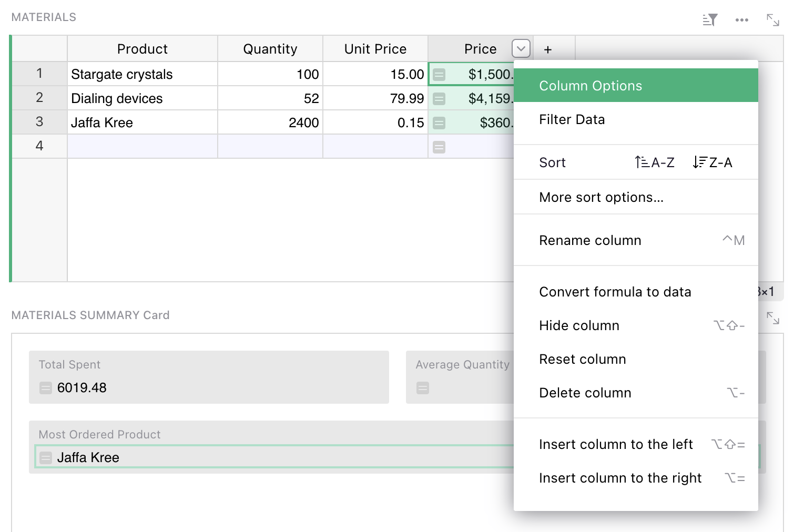The width and height of the screenshot is (794, 532).
Task: Open More sort options
Action: (601, 197)
